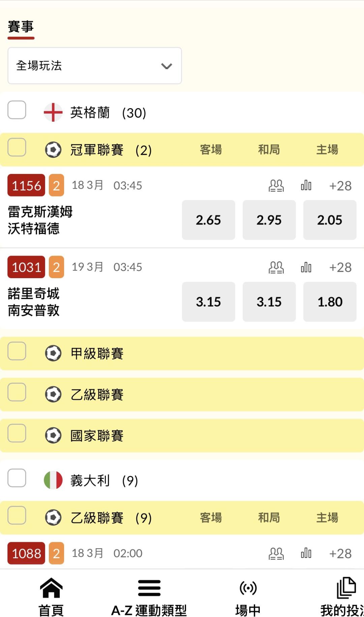
Task: Open head-to-head icon for match 1031
Action: 276,267
